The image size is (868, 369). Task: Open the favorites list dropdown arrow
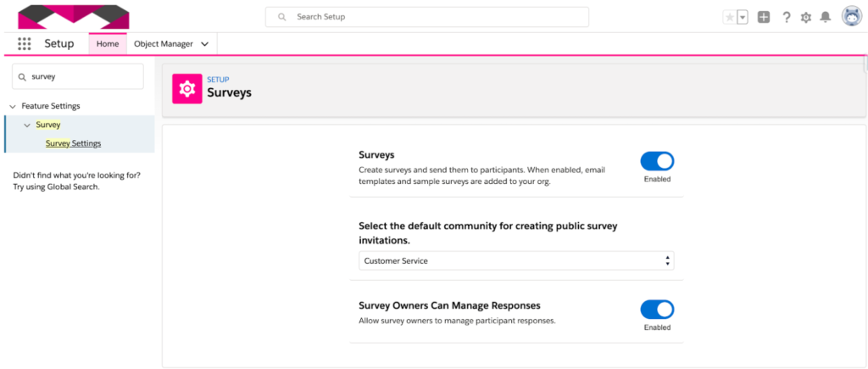[x=743, y=17]
